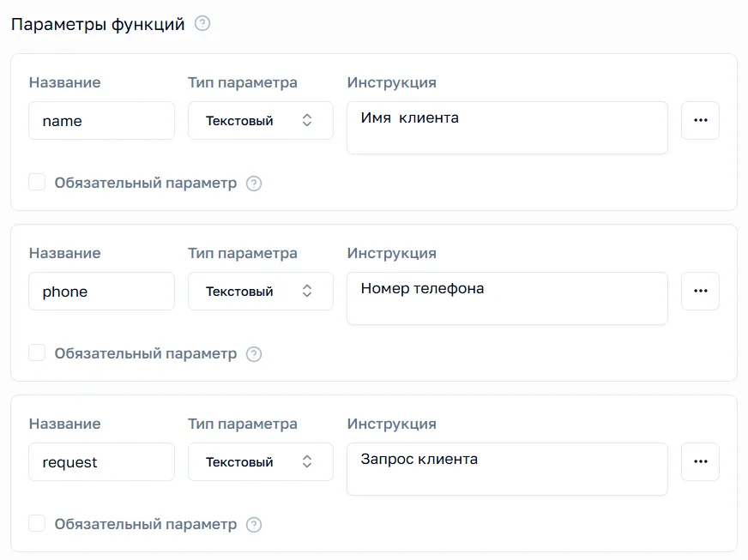The height and width of the screenshot is (560, 748).
Task: Click 'Обязательный параметр' label in name card
Action: pyautogui.click(x=146, y=183)
